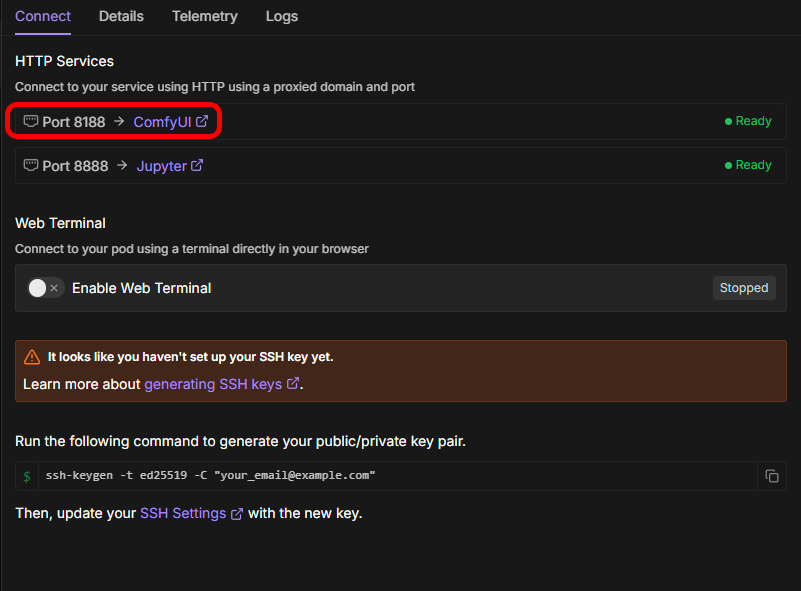
Task: Click the external icon next to SSH Settings
Action: click(237, 514)
